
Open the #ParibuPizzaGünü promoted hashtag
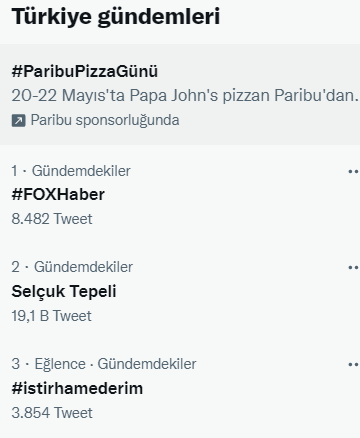pos(85,71)
